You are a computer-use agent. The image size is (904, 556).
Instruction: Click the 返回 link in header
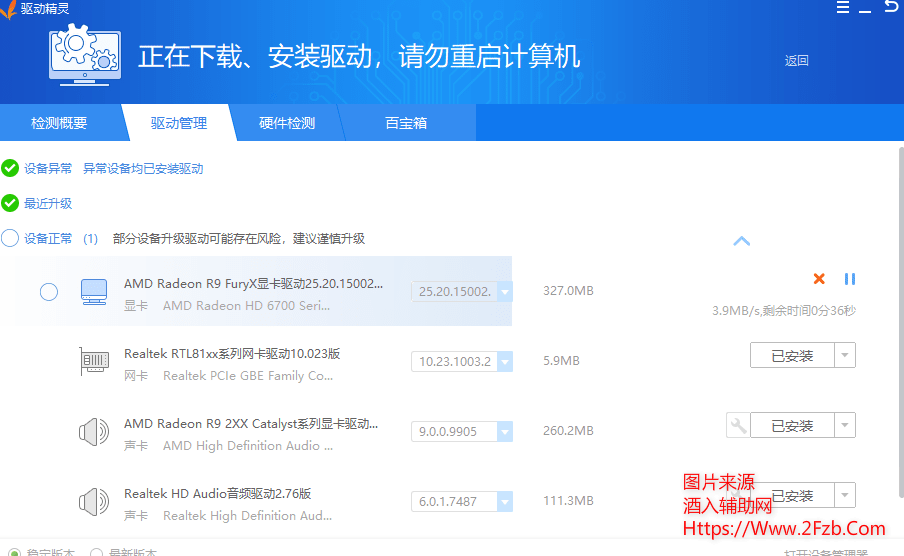(796, 61)
